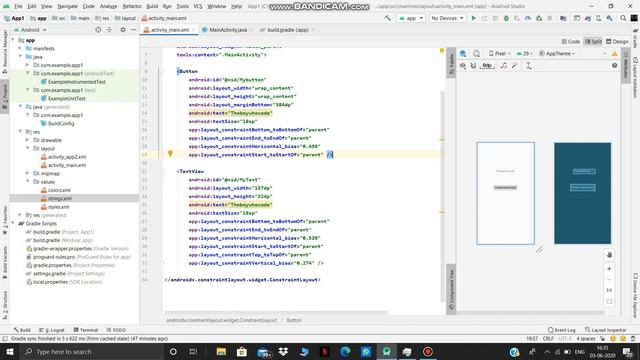Collapse the Gradle Scripts node arrow
Image resolution: width=640 pixels, height=360 pixels.
[x=13, y=223]
